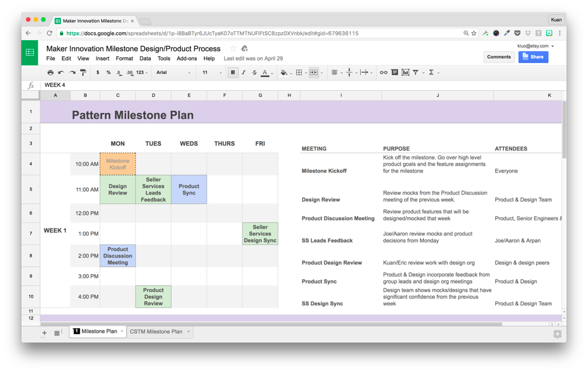Select the Paint format tool
Screen dimensions: 588x373
pyautogui.click(x=83, y=72)
